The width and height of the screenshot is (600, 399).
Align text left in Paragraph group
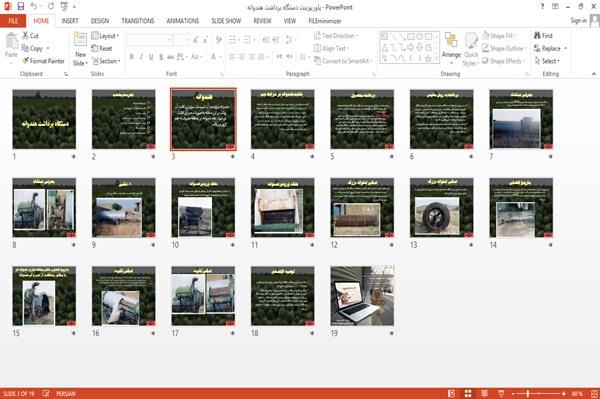[x=232, y=57]
